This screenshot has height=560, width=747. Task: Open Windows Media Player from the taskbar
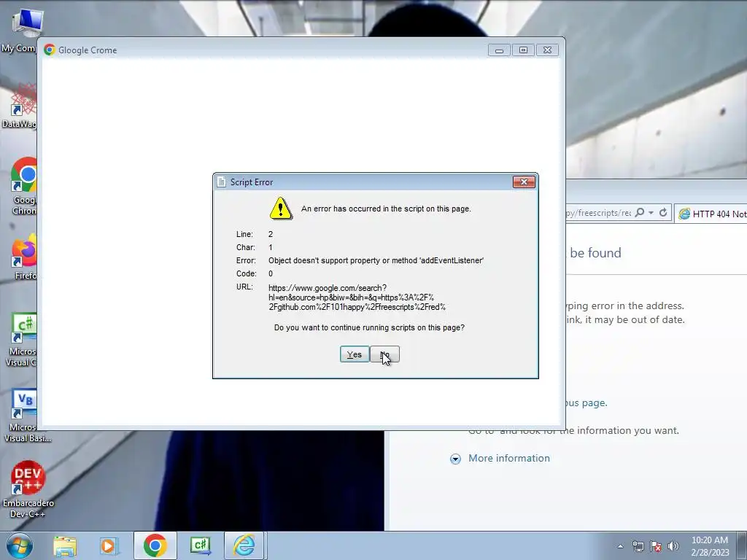(108, 545)
